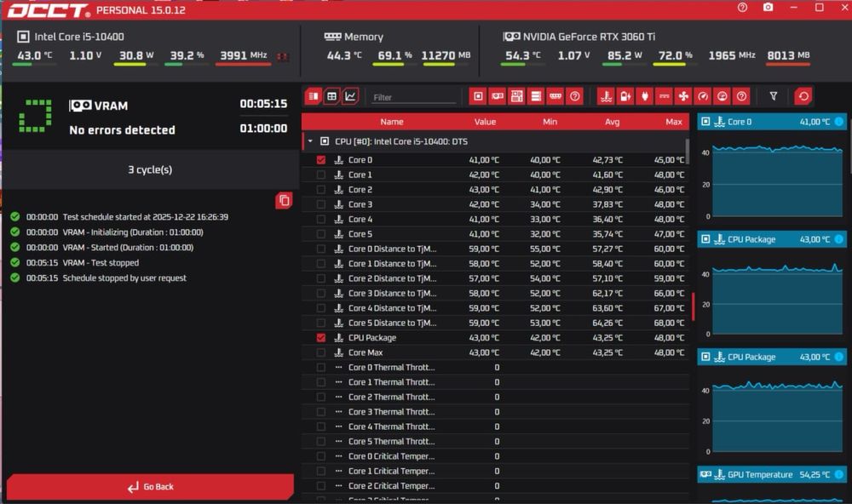
Task: Click the 'Test schedule started at 2025-12-22' log entry
Action: tap(145, 217)
